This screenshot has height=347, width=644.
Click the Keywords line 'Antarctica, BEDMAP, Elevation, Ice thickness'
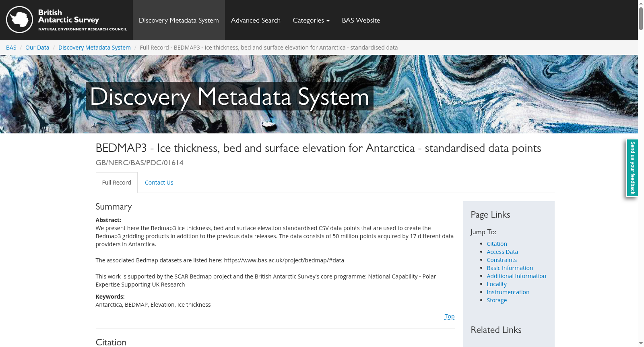point(153,305)
